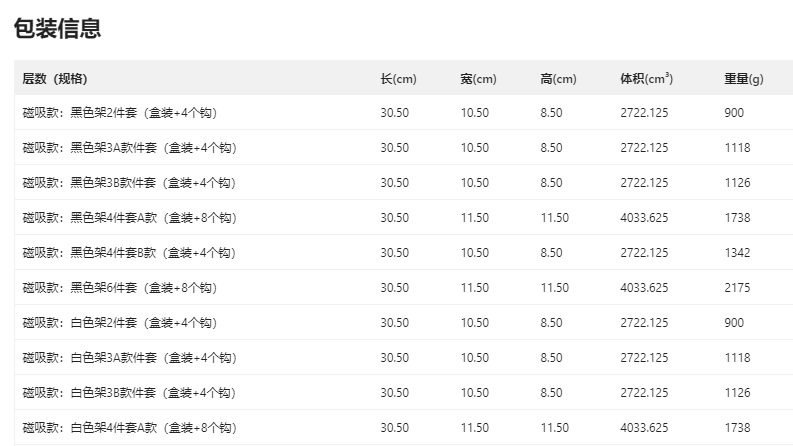Select the 1342 weight cell

pyautogui.click(x=737, y=253)
